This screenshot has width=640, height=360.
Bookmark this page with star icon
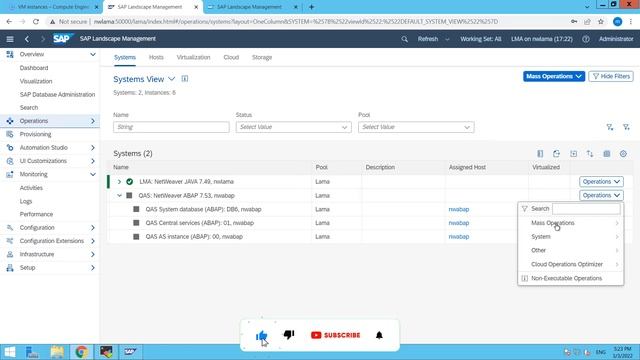coord(600,22)
